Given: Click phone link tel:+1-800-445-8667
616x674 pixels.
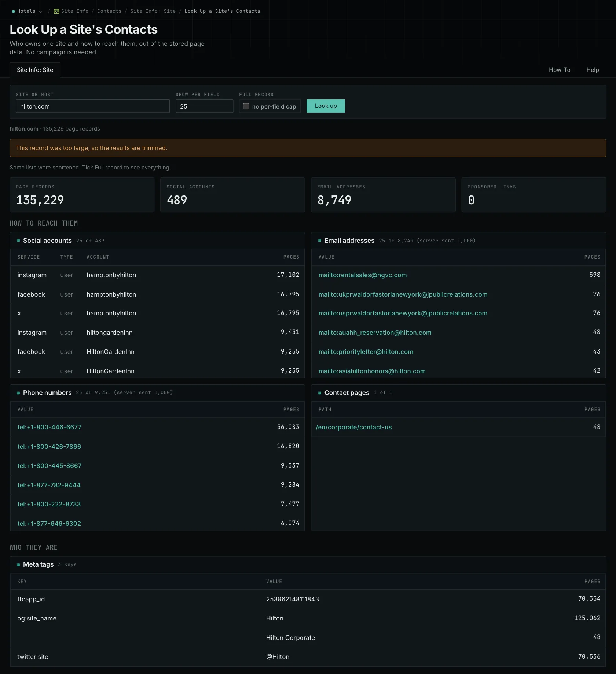Looking at the screenshot, I should click(x=49, y=466).
